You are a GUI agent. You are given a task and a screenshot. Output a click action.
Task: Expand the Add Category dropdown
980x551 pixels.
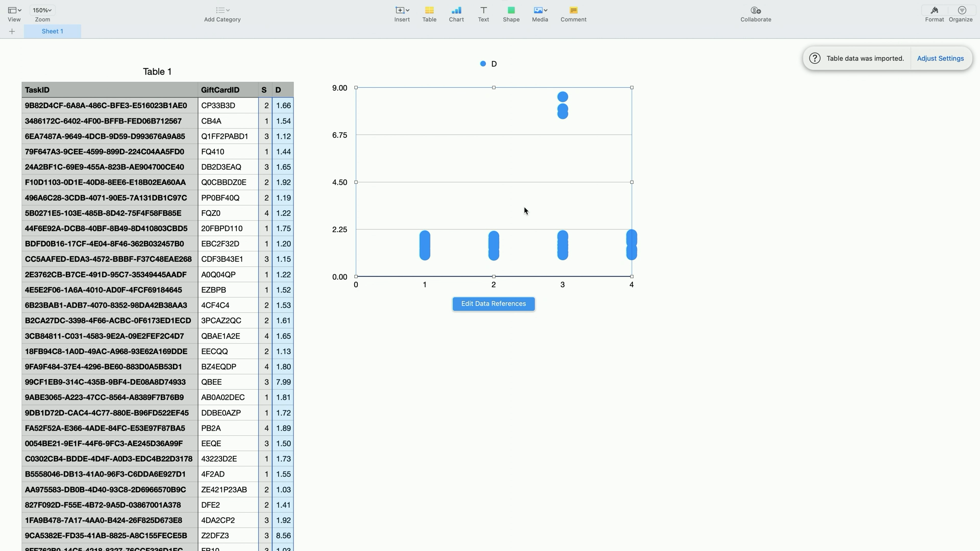[x=223, y=10]
